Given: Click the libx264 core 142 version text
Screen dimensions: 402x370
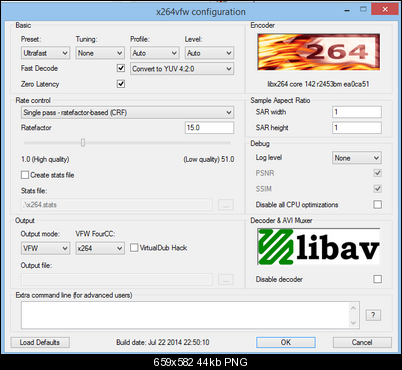Looking at the screenshot, I should (318, 84).
